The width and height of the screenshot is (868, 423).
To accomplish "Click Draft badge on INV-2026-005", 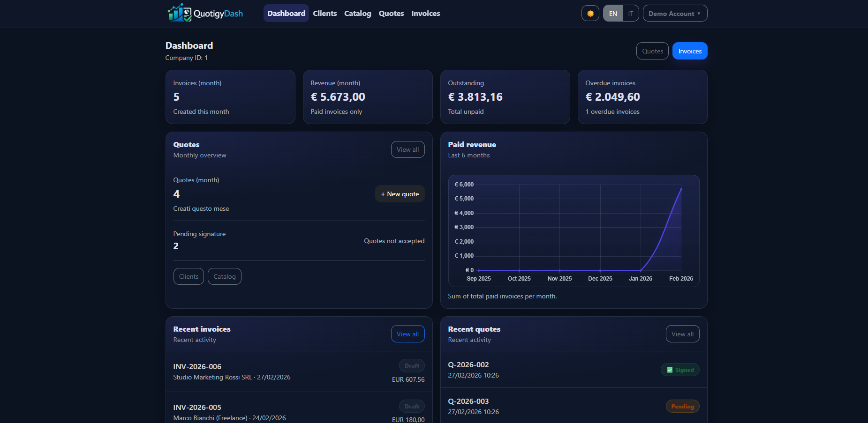I will point(412,407).
